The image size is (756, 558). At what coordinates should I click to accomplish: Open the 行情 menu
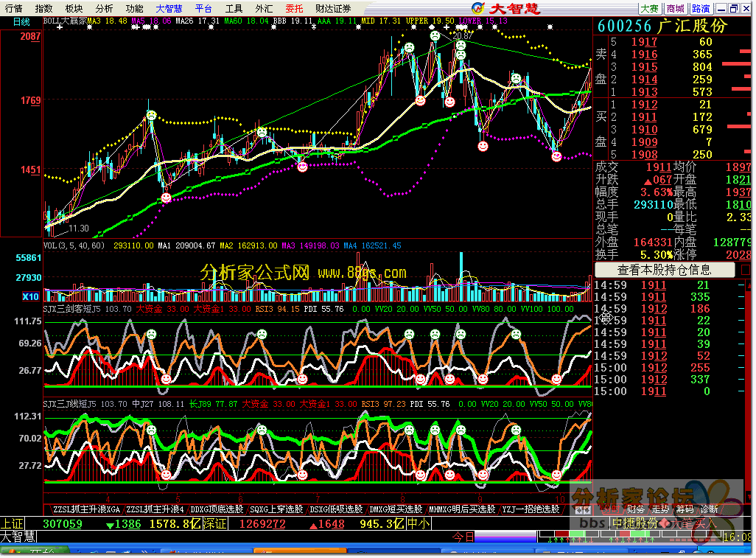point(13,8)
